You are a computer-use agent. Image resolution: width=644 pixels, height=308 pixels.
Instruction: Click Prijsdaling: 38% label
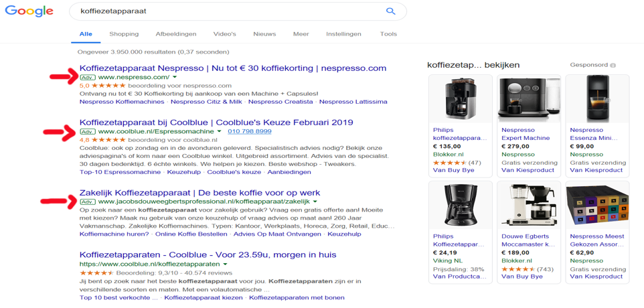[459, 269]
